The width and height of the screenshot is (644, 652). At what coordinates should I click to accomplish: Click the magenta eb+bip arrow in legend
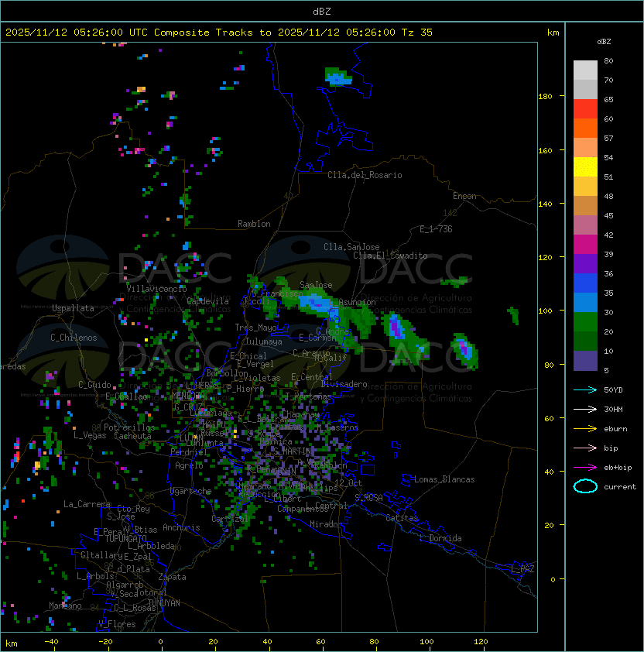pos(585,468)
